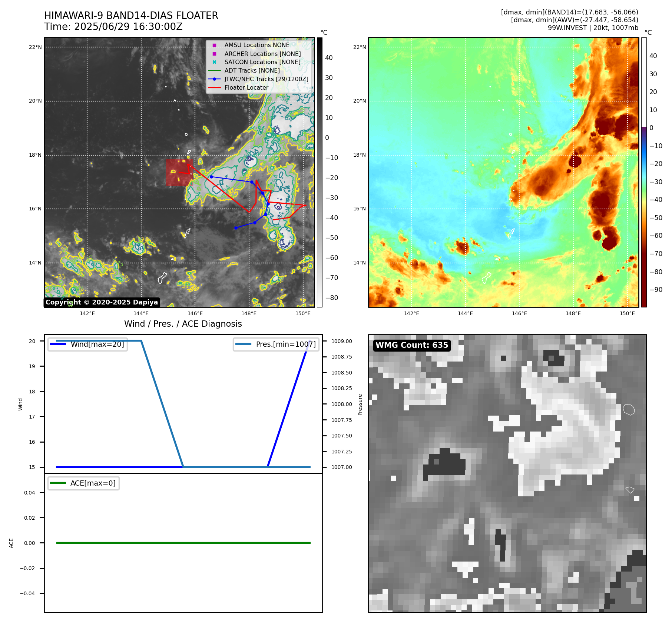Select the timestamp 2025/06/29 16:30:00Z text
Screen dimensions: 672x626
[128, 27]
